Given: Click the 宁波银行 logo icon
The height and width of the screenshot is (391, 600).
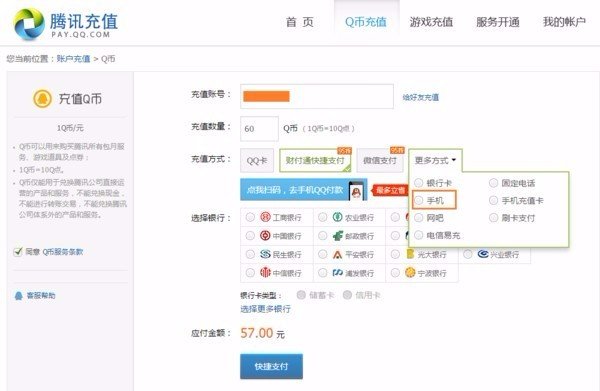Looking at the screenshot, I should tap(410, 272).
